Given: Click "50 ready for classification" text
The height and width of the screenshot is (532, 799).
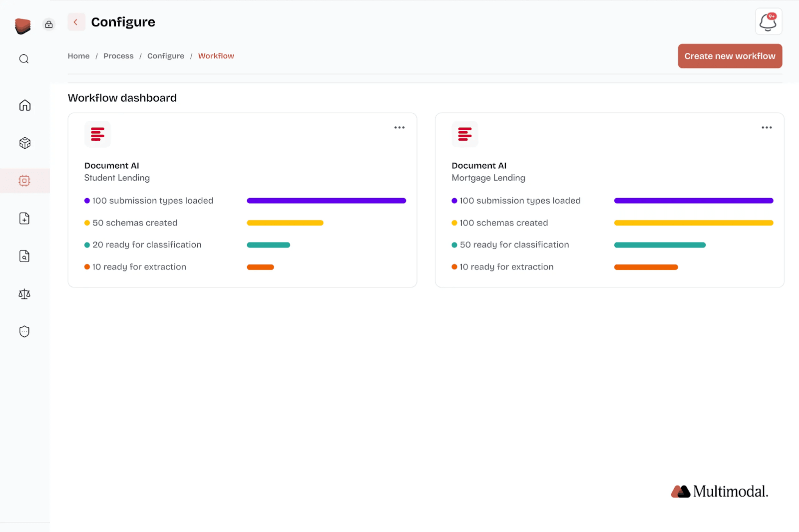Looking at the screenshot, I should tap(514, 245).
